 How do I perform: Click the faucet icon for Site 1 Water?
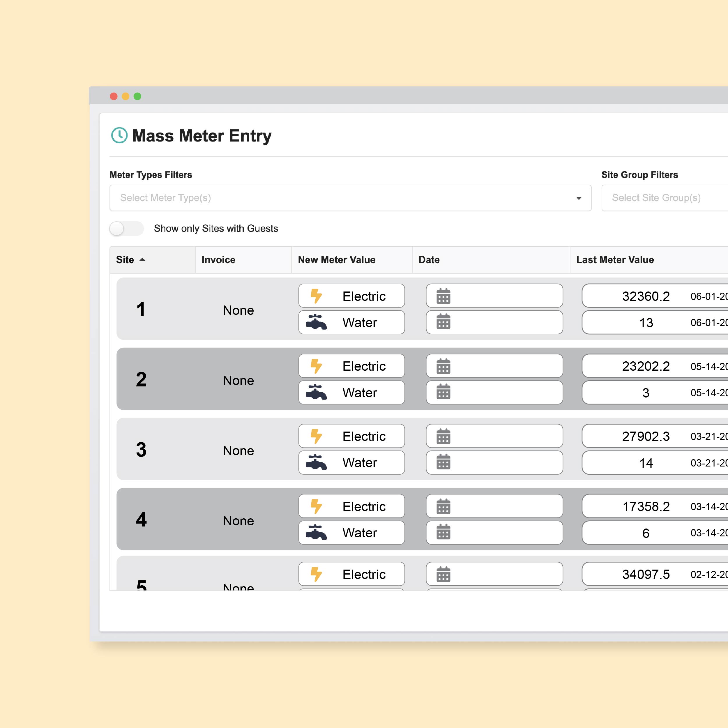tap(316, 323)
